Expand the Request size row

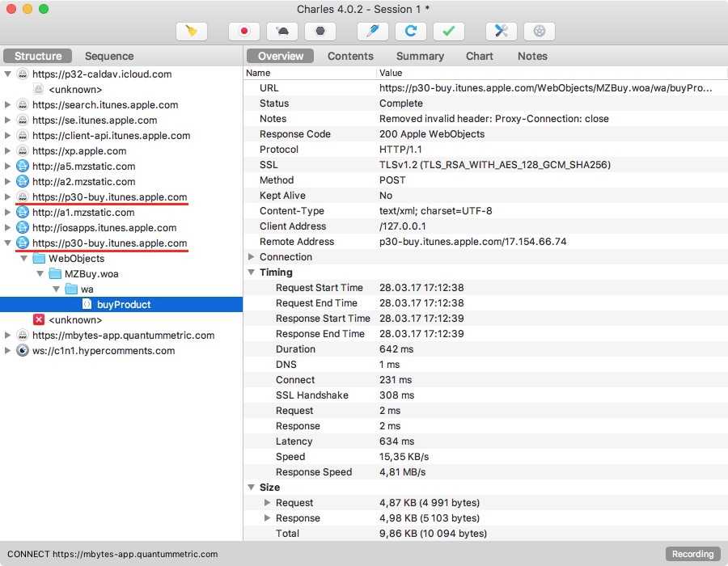268,503
